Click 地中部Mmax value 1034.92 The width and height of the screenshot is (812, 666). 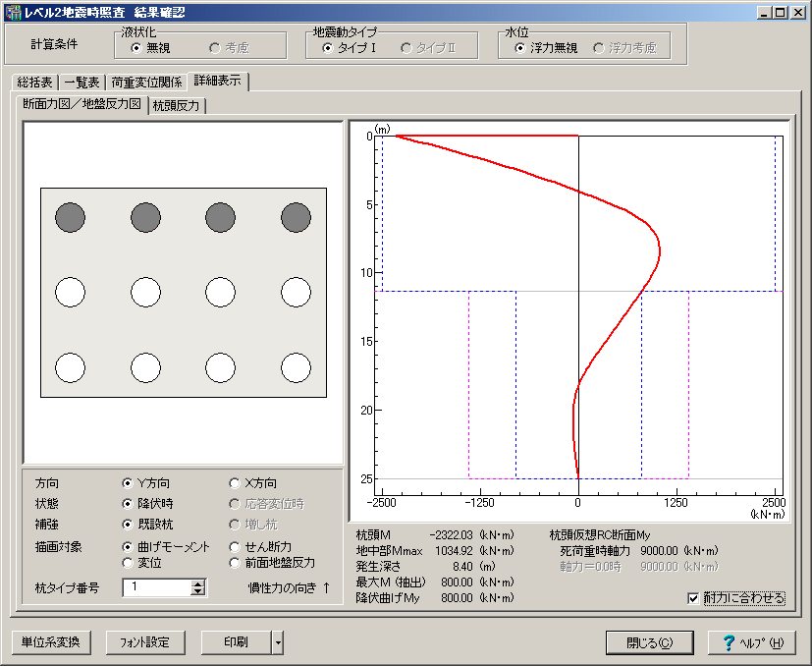click(x=454, y=550)
